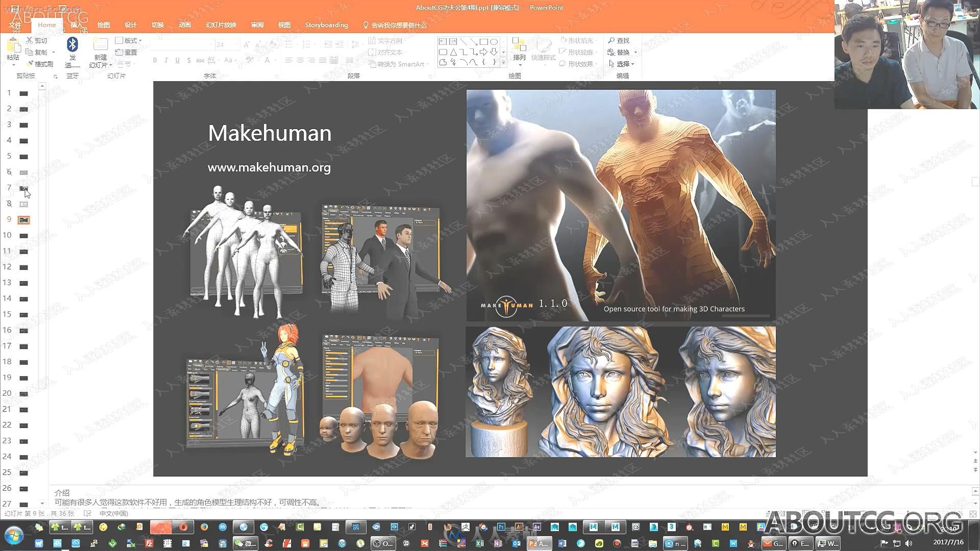
Task: Click the www.makehuman.org text on slide
Action: (x=269, y=167)
